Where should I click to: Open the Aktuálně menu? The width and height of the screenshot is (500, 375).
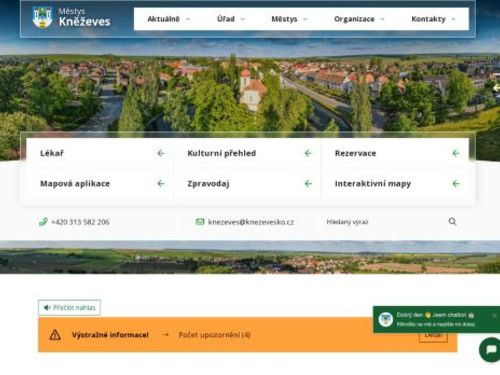163,19
